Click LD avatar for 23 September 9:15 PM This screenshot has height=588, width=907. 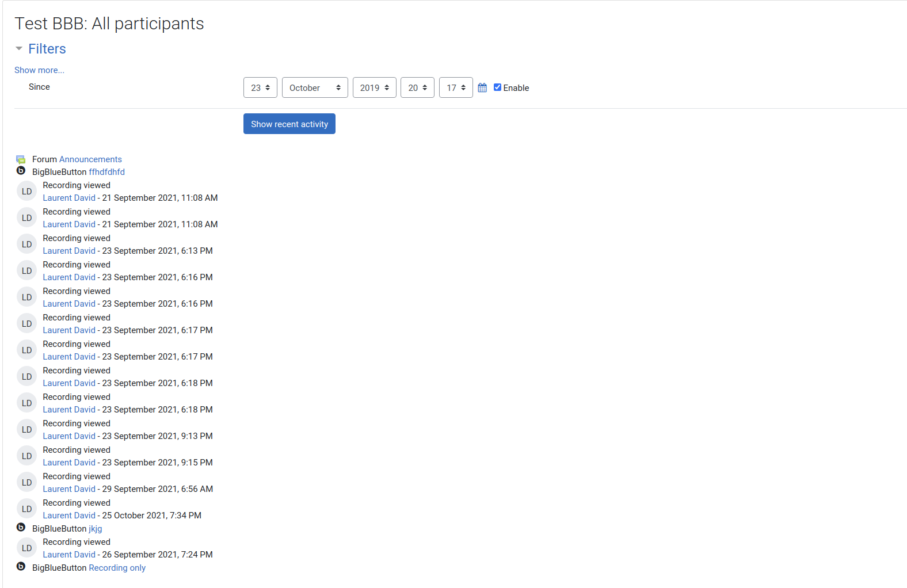point(26,456)
